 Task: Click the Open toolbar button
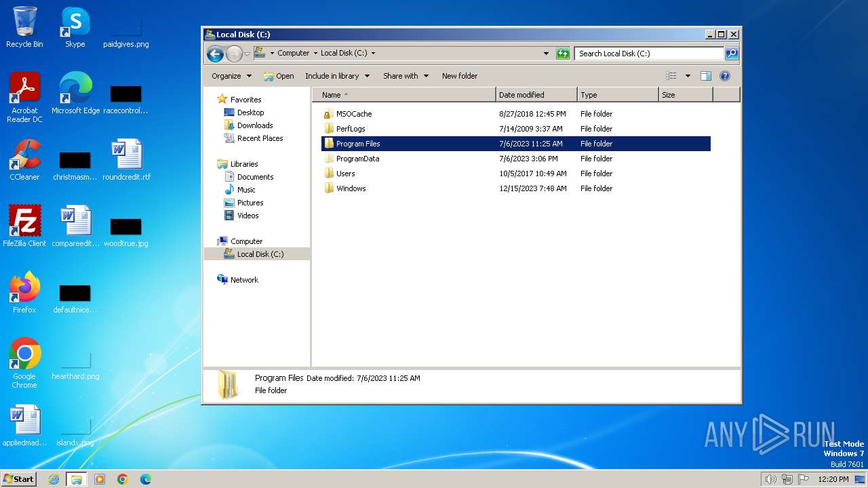click(x=279, y=76)
